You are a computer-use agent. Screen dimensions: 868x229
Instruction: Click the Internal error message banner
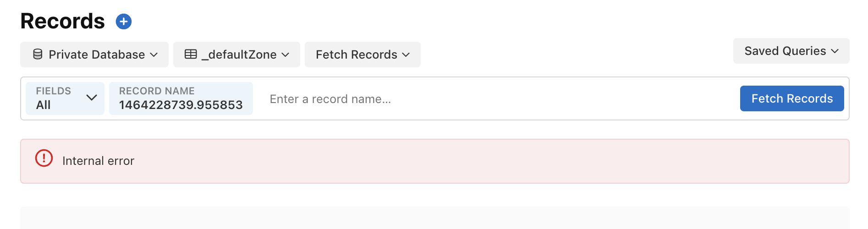(435, 161)
